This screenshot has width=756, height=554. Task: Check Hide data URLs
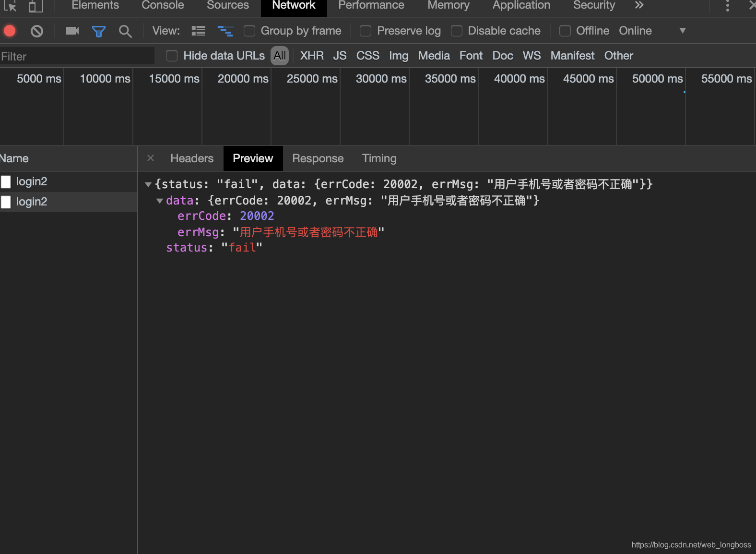(x=172, y=56)
